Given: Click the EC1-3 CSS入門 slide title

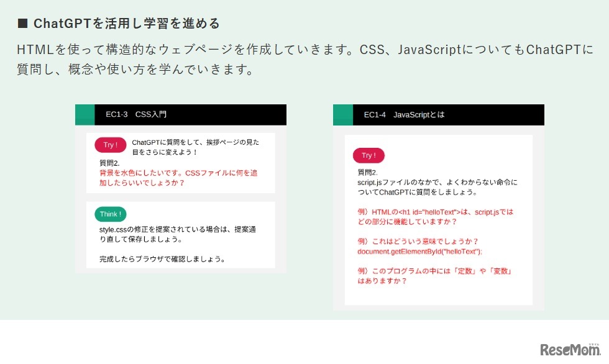Looking at the screenshot, I should pyautogui.click(x=136, y=114).
